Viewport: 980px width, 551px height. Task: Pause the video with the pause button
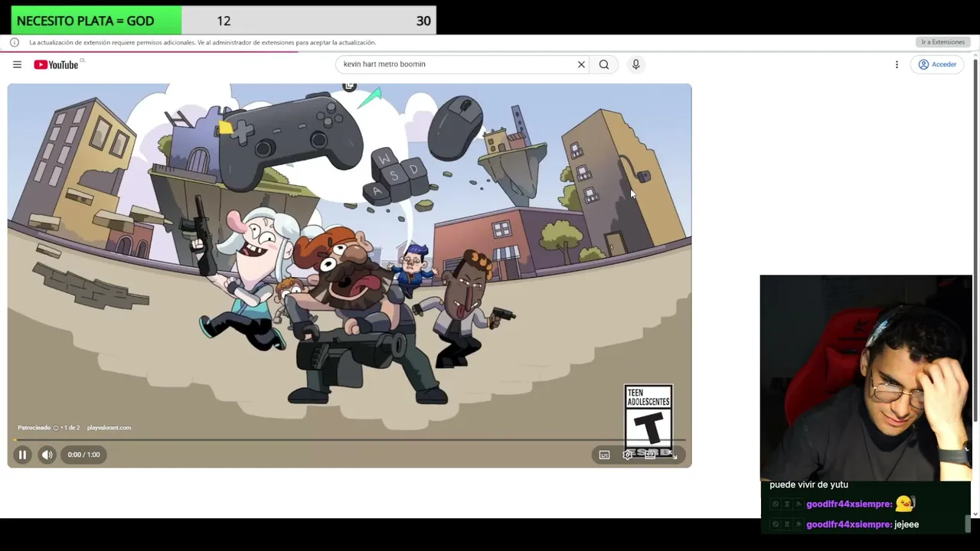[x=22, y=455]
